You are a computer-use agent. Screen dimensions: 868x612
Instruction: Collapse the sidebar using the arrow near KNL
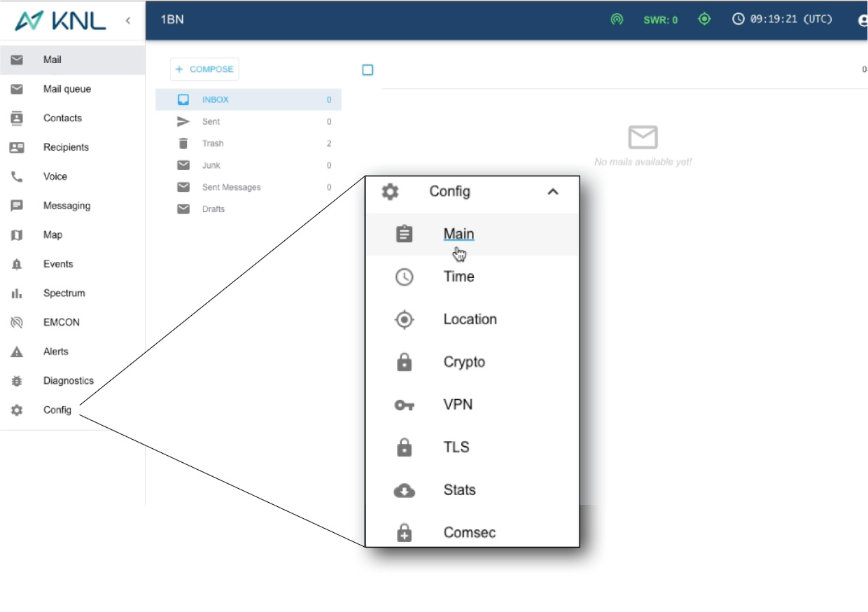127,20
